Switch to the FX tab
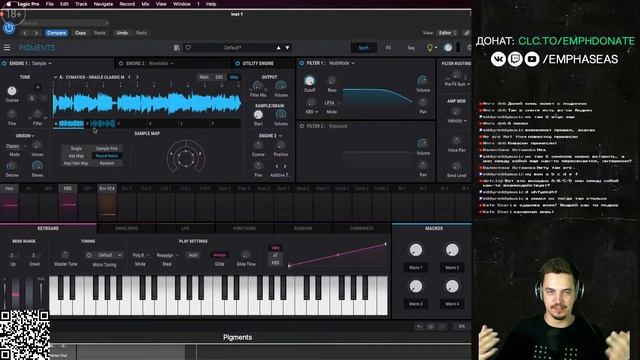 [x=388, y=48]
